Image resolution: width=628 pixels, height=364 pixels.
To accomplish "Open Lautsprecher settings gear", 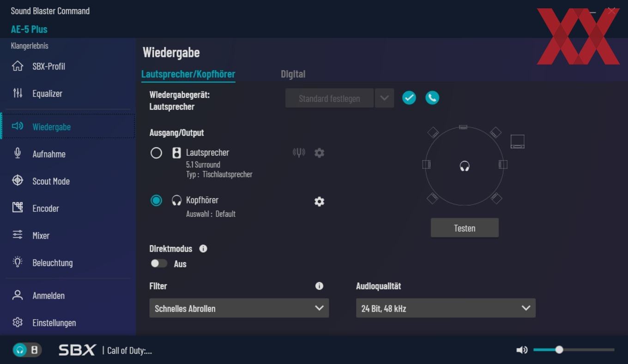I will [x=319, y=153].
